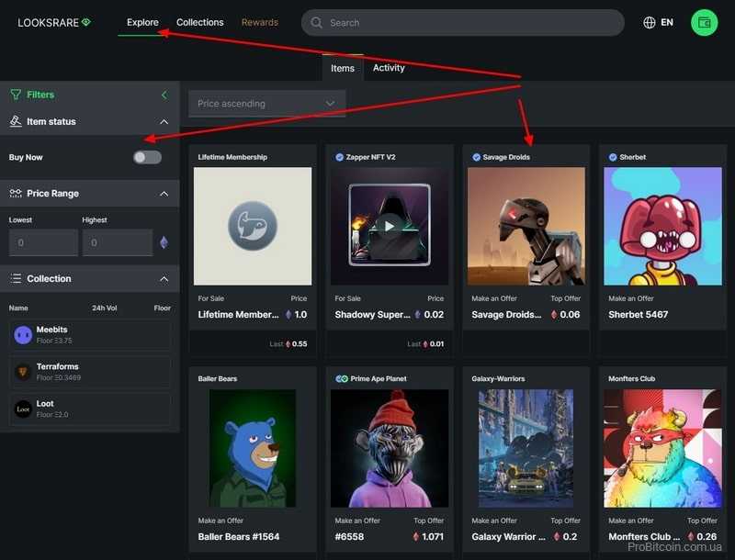Click the search magnifier icon
The width and height of the screenshot is (735, 560).
pyautogui.click(x=316, y=22)
